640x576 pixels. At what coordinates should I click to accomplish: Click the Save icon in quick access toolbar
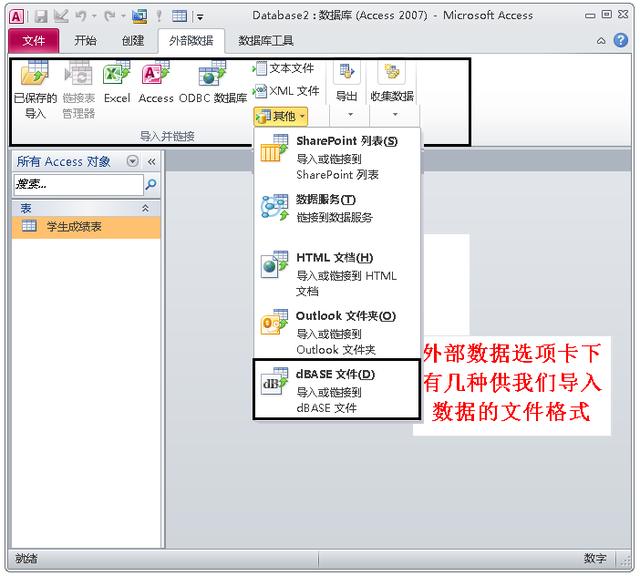coord(41,16)
